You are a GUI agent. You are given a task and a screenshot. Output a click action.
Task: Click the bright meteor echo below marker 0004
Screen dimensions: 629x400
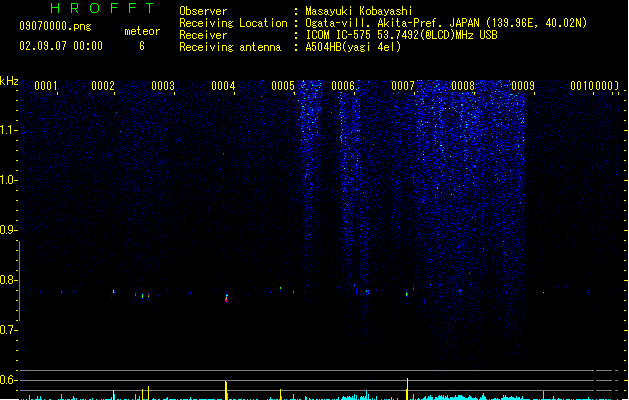[x=226, y=298]
